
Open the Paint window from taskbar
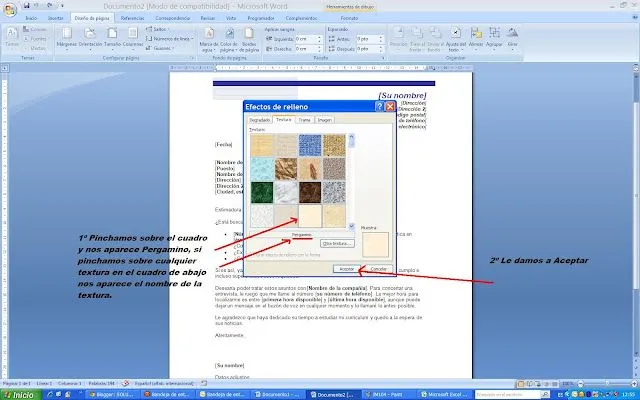(389, 395)
